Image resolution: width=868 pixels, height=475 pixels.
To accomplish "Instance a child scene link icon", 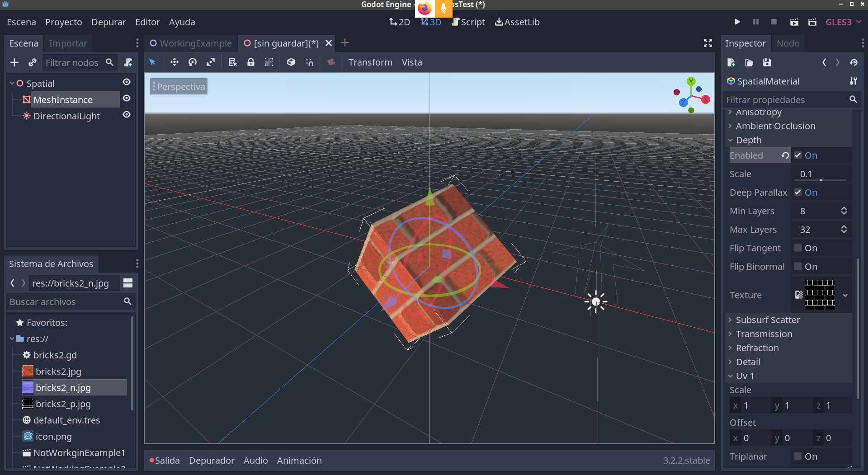I will (x=33, y=62).
